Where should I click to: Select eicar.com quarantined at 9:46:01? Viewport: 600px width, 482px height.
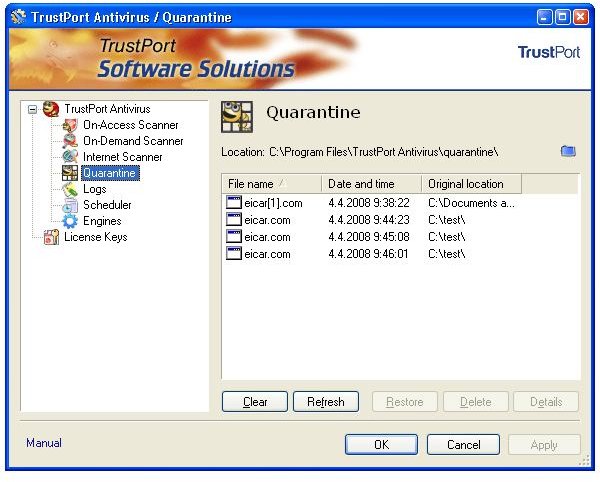267,254
